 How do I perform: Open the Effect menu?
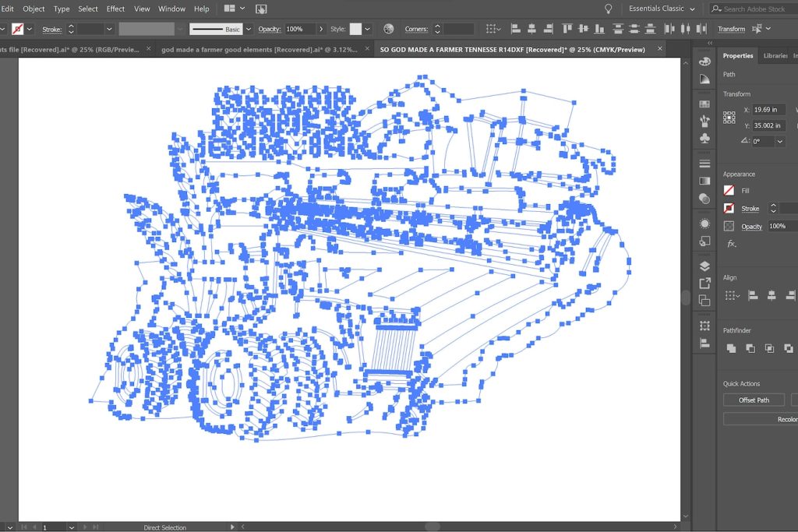coord(115,9)
